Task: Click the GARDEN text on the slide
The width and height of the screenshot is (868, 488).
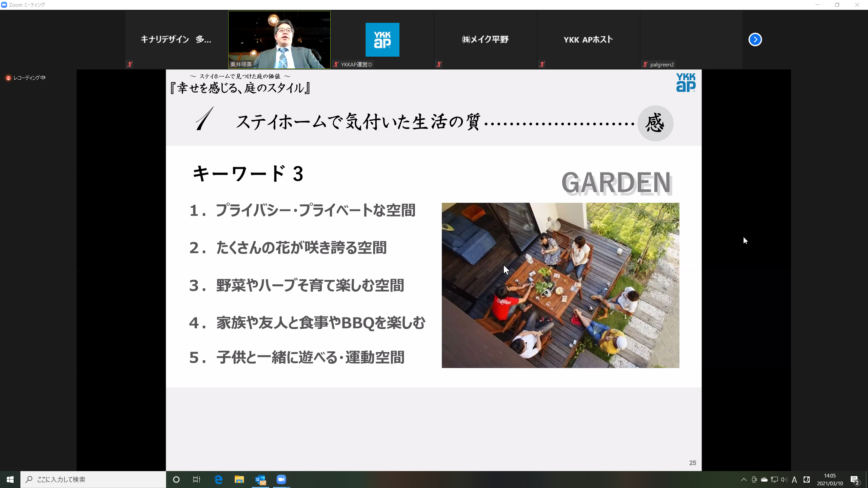Action: tap(617, 183)
